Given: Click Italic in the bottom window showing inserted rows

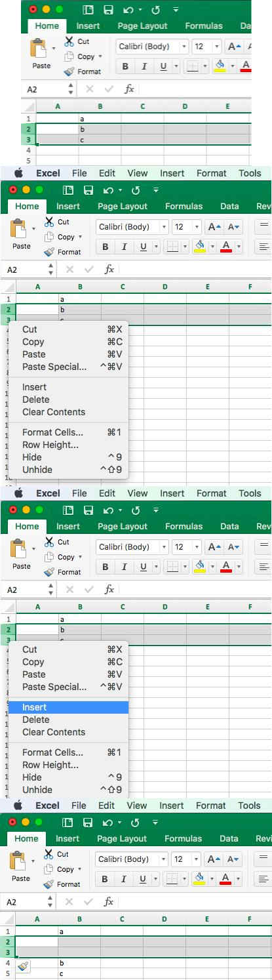Looking at the screenshot, I should pyautogui.click(x=123, y=878).
